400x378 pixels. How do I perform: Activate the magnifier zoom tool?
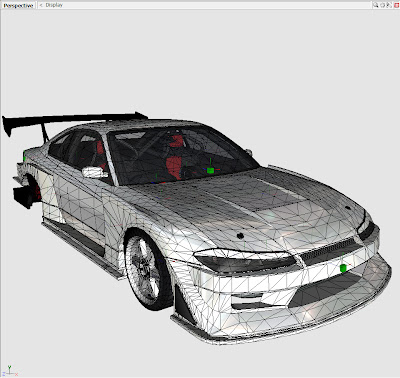(376, 5)
